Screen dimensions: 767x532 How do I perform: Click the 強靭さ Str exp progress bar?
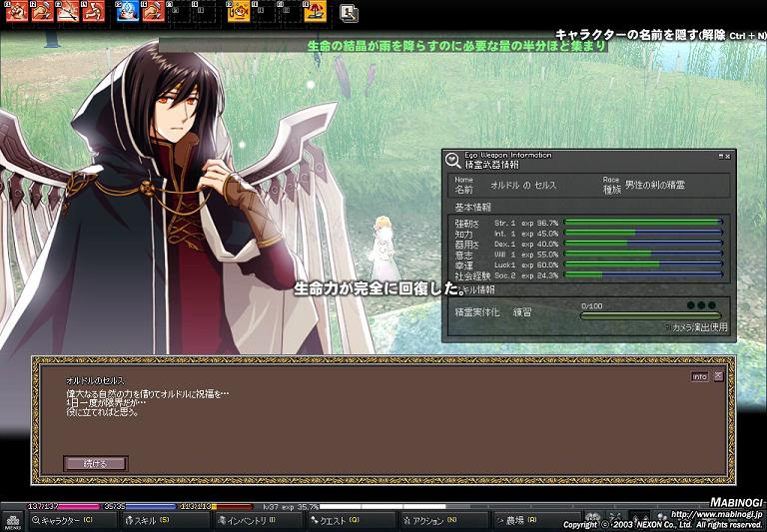click(x=643, y=223)
